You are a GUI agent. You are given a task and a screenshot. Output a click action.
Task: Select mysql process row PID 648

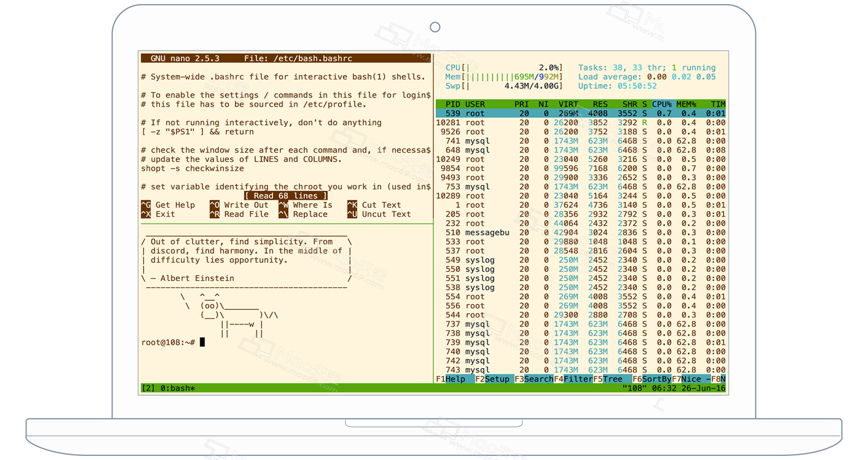tap(581, 150)
